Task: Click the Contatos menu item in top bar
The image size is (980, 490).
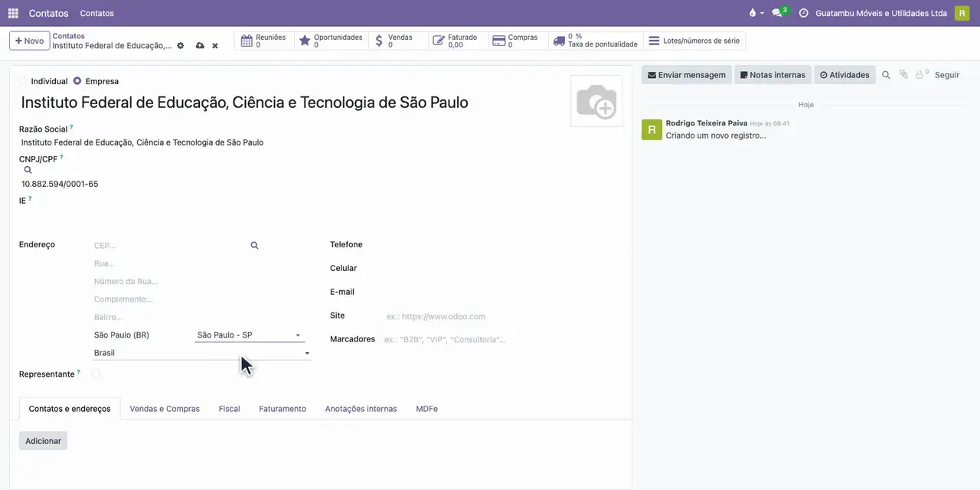Action: [97, 13]
